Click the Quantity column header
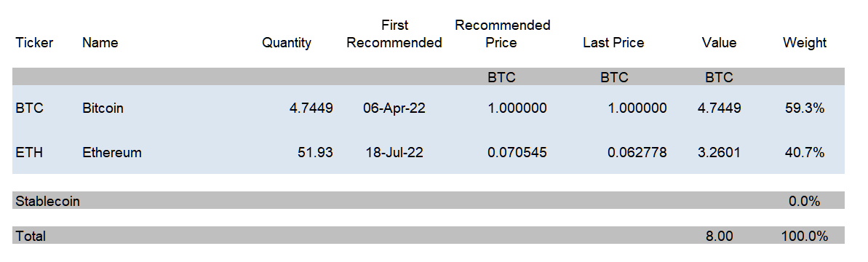The height and width of the screenshot is (262, 868). coord(287,43)
